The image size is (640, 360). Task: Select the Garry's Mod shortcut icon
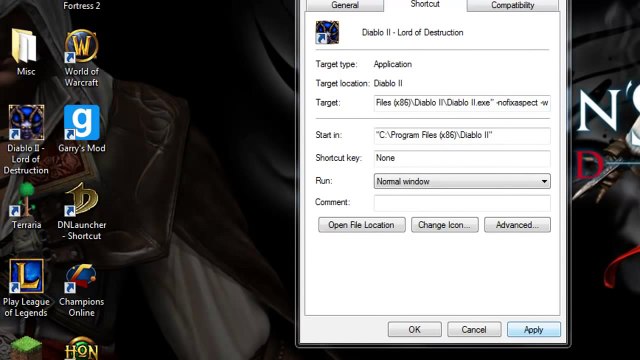[x=81, y=122]
